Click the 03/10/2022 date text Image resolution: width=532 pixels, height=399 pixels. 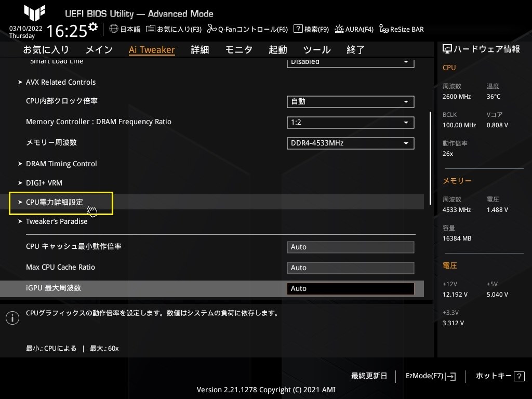click(x=26, y=29)
